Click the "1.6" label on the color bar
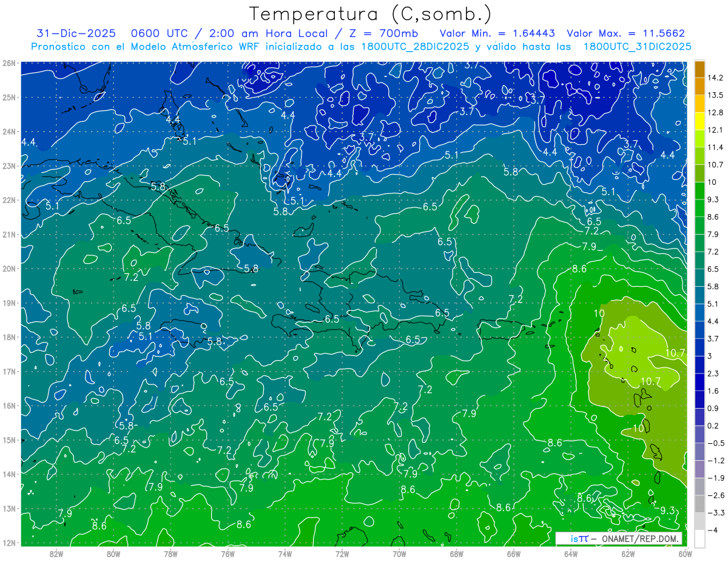The width and height of the screenshot is (728, 562). 713,391
